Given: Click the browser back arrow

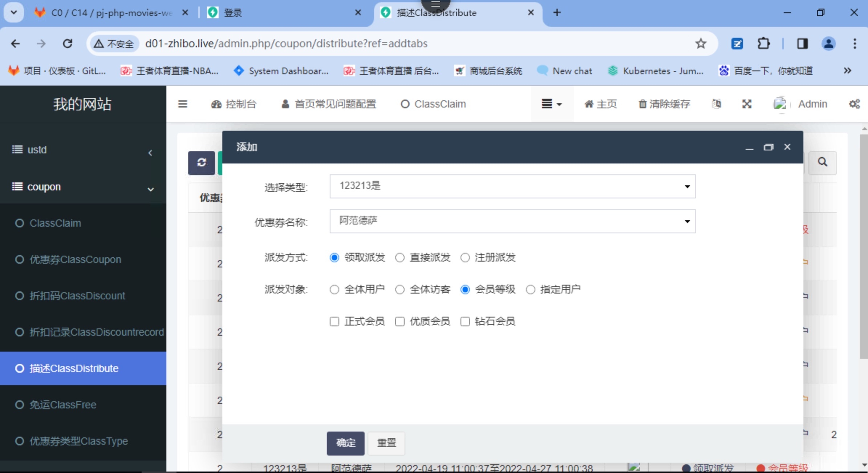Looking at the screenshot, I should click(15, 44).
